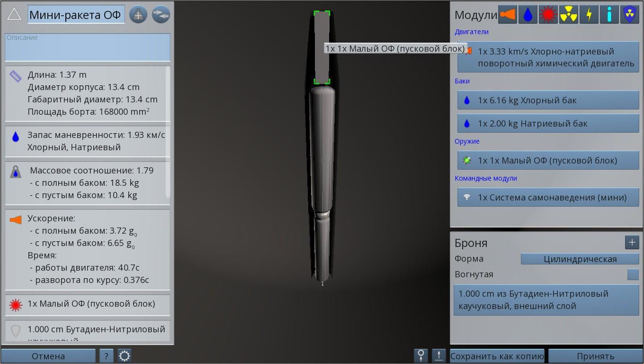Click the wide tank body of the rocket model
The height and width of the screenshot is (364, 644).
(x=322, y=149)
